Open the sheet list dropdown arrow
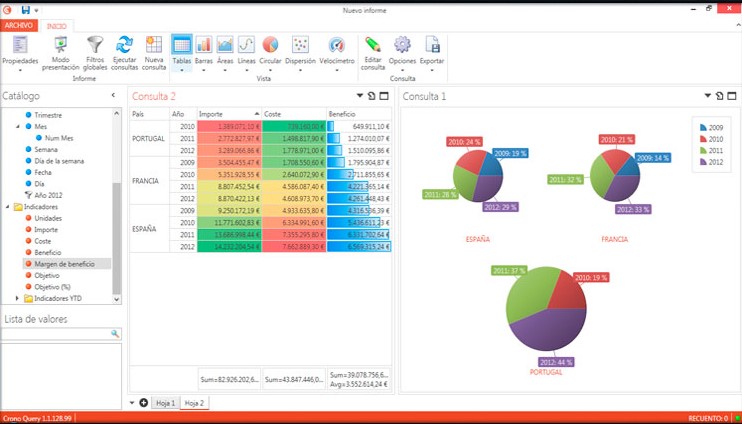742x424 pixels. tap(132, 403)
